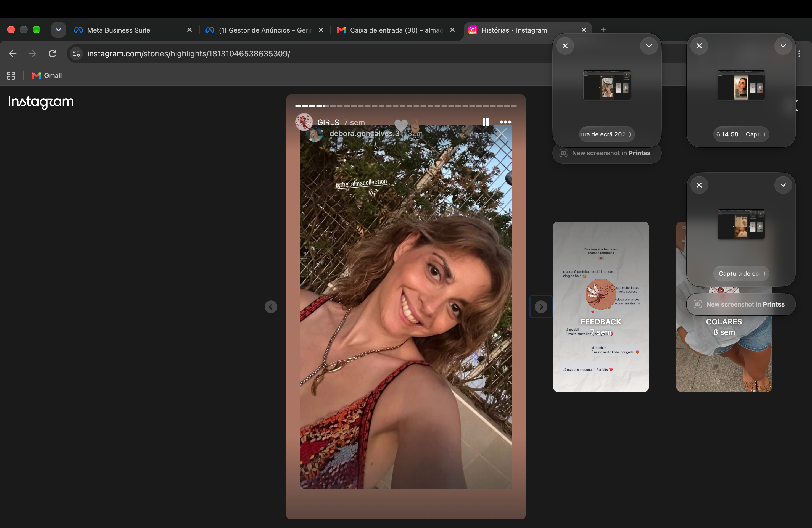Viewport: 812px width, 528px height.
Task: Open the 'ura de ecrã 202' filename pill
Action: pos(607,134)
